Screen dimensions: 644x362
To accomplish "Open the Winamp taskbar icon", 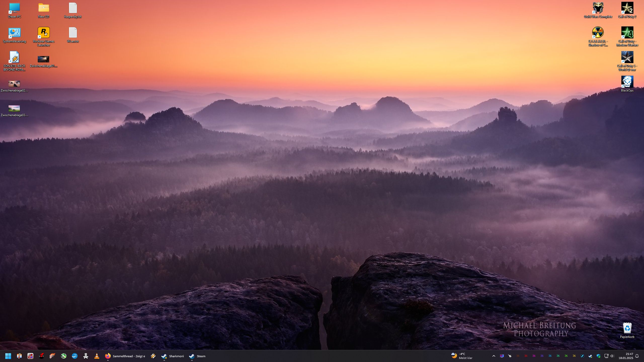I will tap(153, 356).
